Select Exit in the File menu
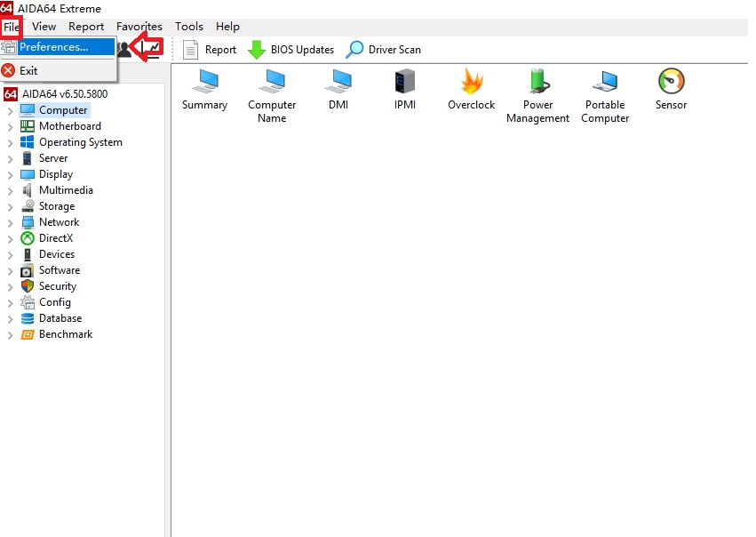756x537 pixels. click(28, 71)
